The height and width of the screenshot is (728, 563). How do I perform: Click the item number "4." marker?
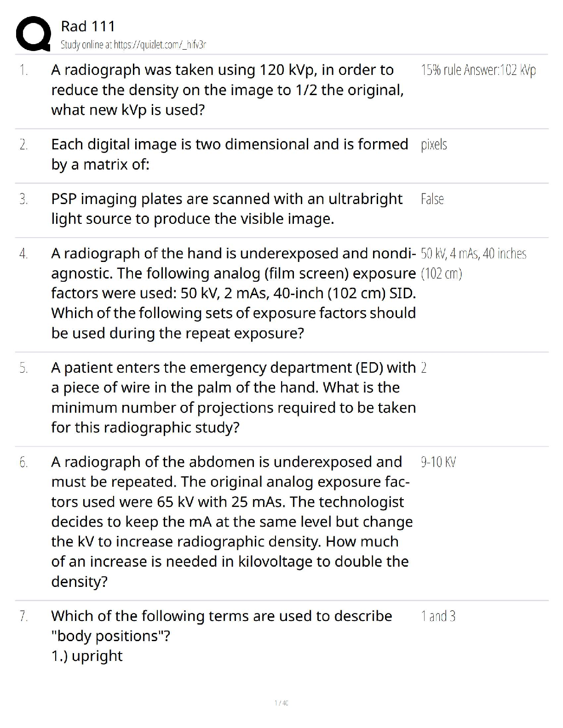(23, 253)
